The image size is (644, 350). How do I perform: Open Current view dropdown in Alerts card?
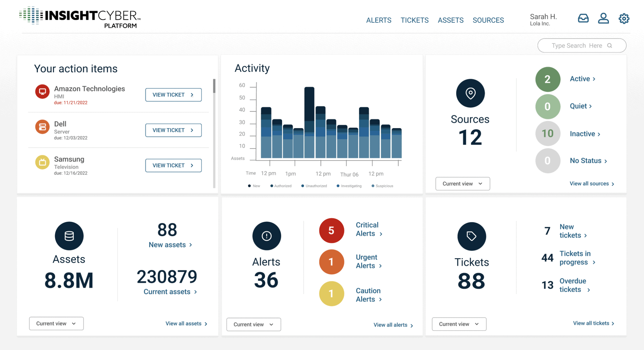pyautogui.click(x=253, y=325)
